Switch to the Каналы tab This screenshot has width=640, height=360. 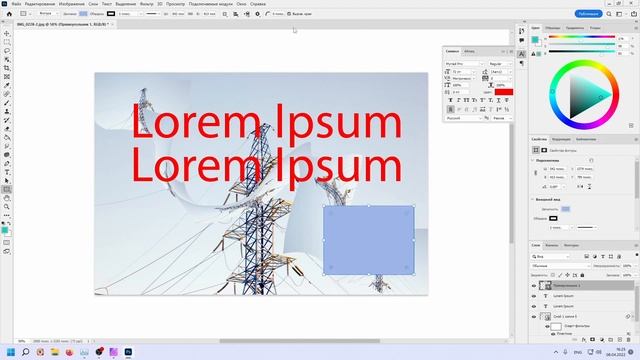tap(552, 245)
